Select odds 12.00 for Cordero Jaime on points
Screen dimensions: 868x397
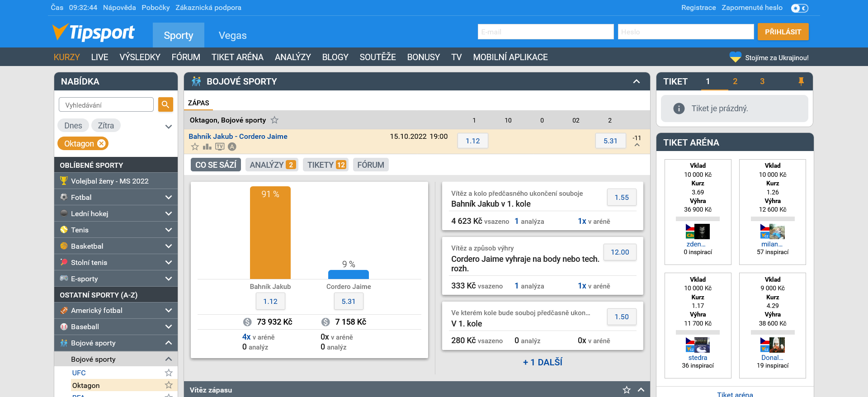click(x=620, y=252)
